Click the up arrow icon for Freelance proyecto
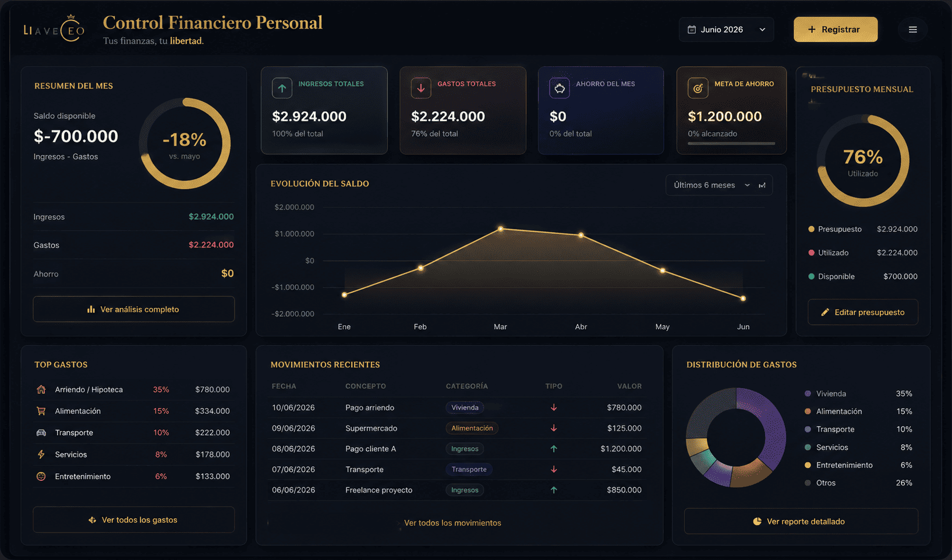This screenshot has width=952, height=560. 554,490
